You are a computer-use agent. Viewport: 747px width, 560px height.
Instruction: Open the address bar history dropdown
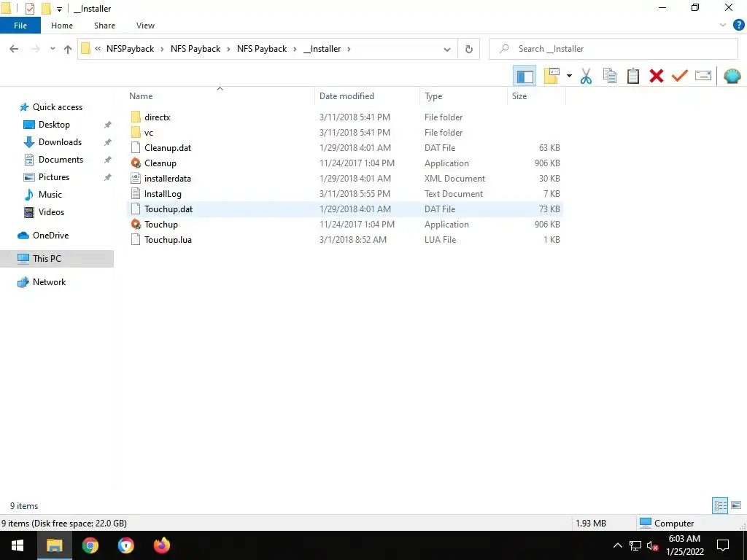447,49
